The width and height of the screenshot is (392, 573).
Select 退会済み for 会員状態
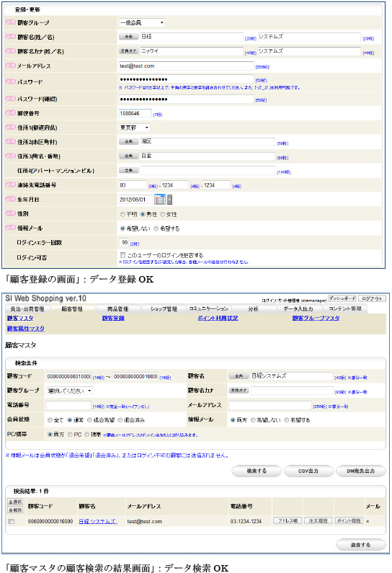tap(120, 420)
